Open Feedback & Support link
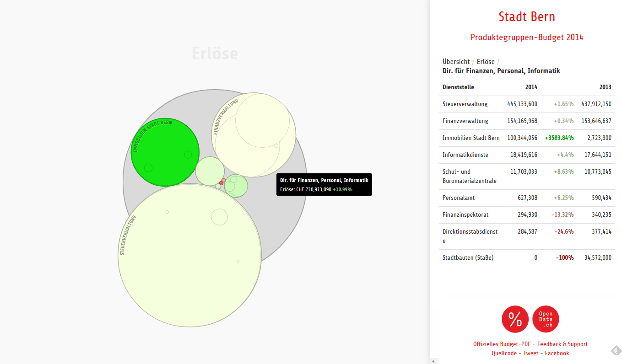The width and height of the screenshot is (622, 364). click(563, 344)
